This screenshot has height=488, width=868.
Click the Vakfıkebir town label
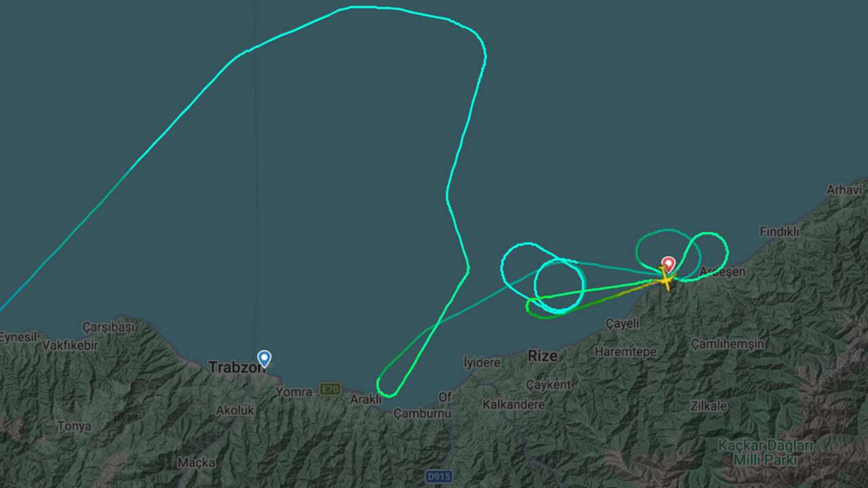click(71, 345)
